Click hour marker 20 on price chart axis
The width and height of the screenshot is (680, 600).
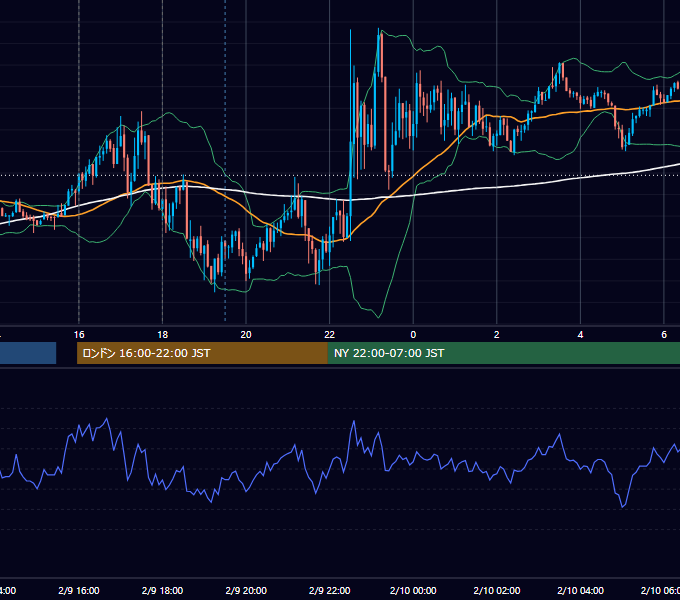pos(246,335)
